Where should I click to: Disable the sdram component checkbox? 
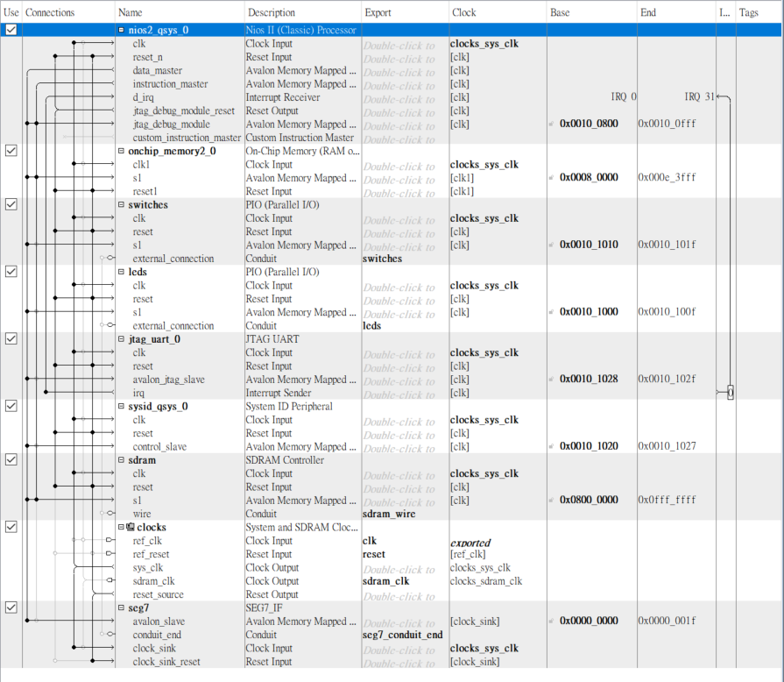coord(11,459)
